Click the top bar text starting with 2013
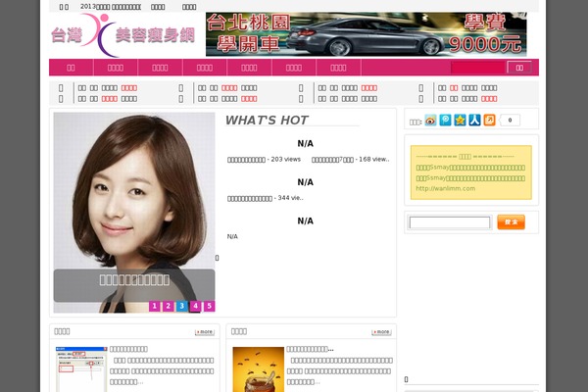 111,7
